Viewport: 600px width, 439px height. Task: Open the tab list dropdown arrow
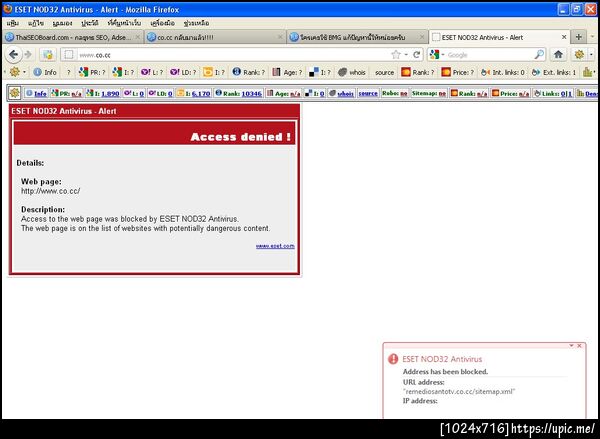click(x=592, y=37)
